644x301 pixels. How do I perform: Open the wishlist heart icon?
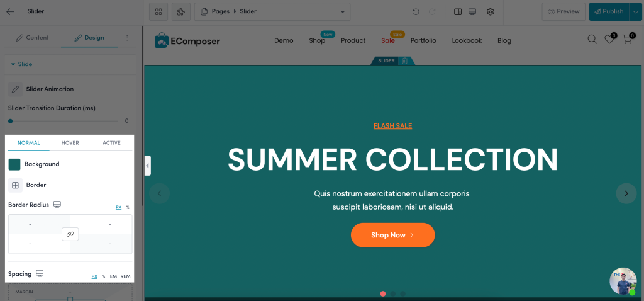pyautogui.click(x=609, y=39)
